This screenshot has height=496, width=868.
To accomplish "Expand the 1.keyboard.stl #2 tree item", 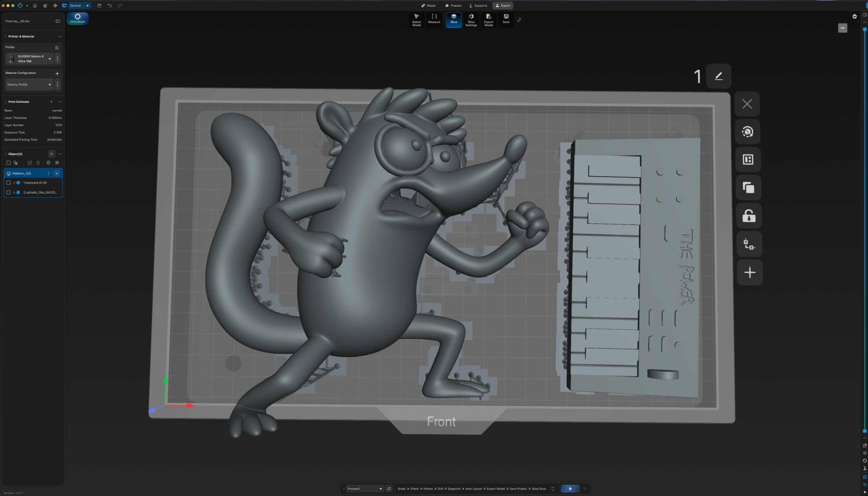I will tap(14, 183).
